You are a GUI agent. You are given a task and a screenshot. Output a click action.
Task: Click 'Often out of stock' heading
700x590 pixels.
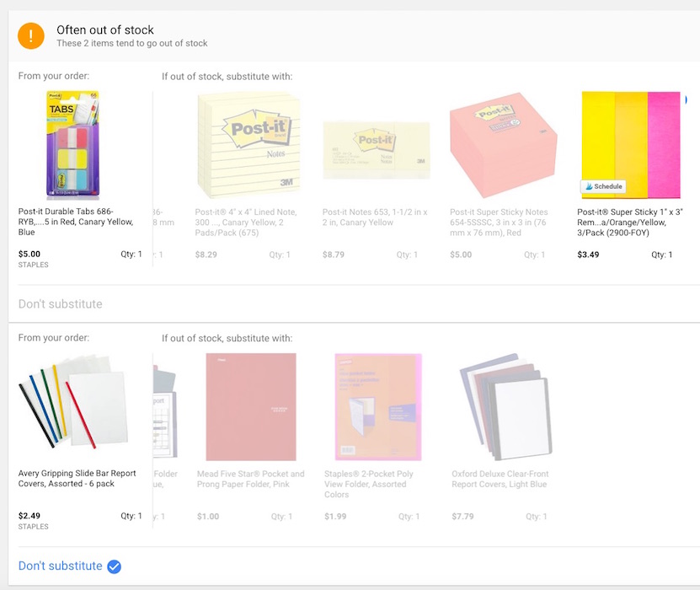click(x=105, y=30)
